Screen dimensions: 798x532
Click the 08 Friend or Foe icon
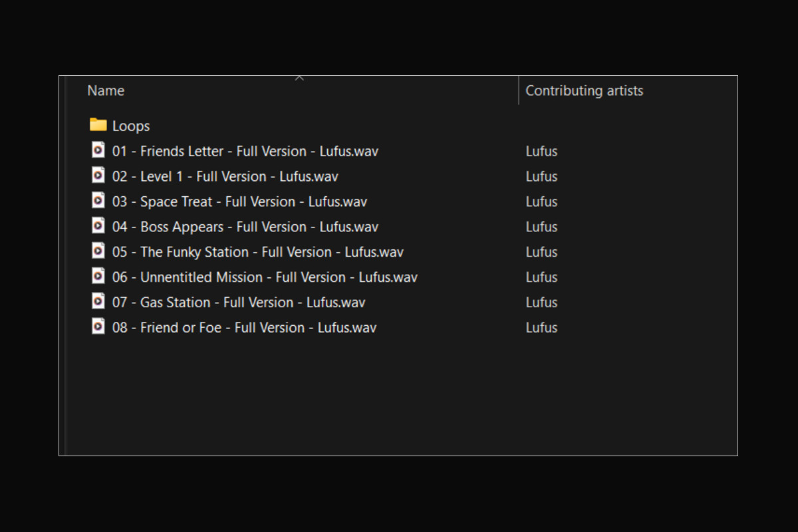pos(98,327)
